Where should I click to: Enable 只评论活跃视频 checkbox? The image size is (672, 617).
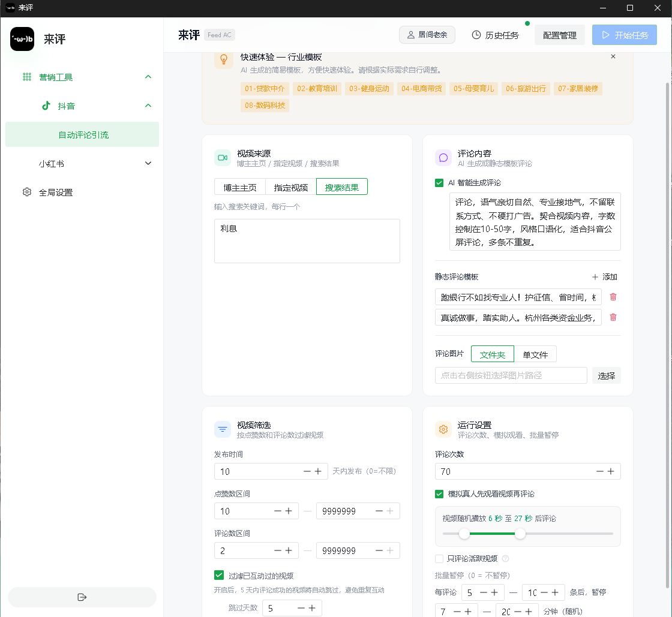pyautogui.click(x=439, y=558)
